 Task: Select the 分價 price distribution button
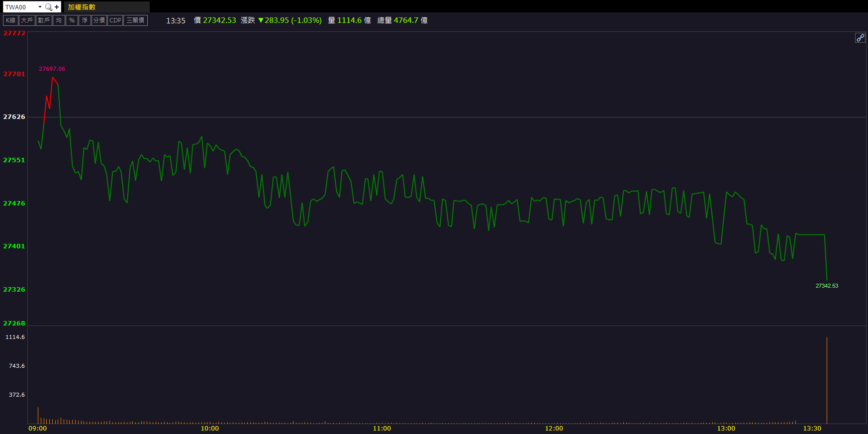click(99, 20)
